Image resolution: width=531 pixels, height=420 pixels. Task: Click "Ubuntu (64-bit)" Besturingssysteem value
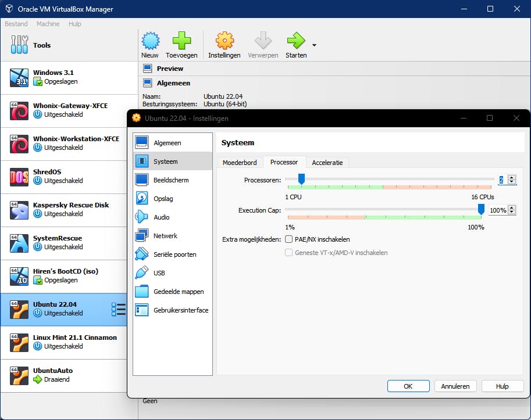coord(225,104)
